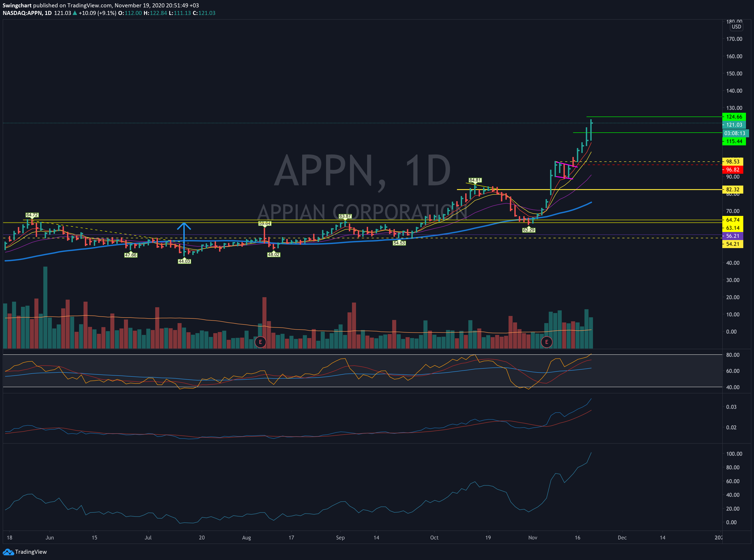Click the Sep date on time axis

tap(340, 538)
